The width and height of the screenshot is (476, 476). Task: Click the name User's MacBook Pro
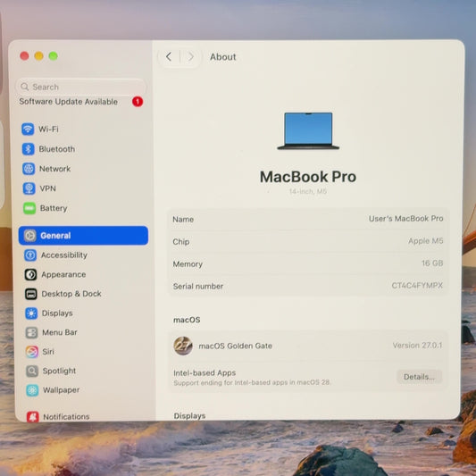(405, 219)
